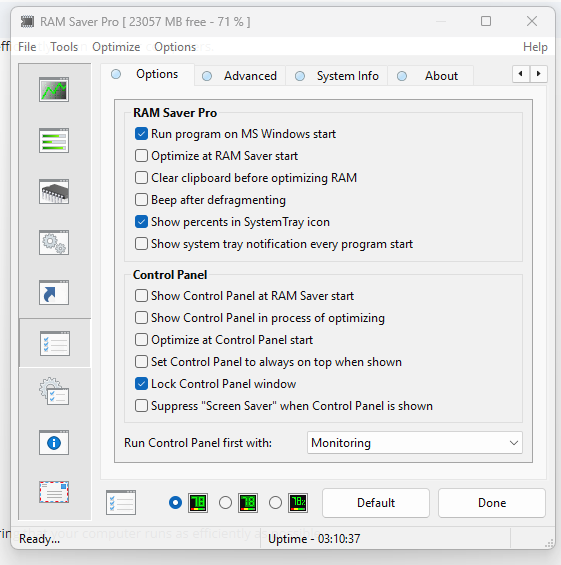
Task: Open the shortcut arrow sidebar icon
Action: 54,293
